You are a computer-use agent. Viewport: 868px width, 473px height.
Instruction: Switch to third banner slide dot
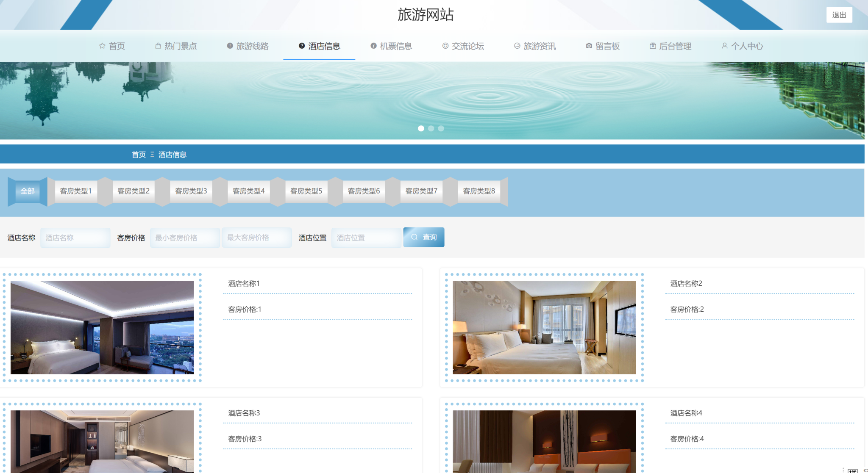441,128
